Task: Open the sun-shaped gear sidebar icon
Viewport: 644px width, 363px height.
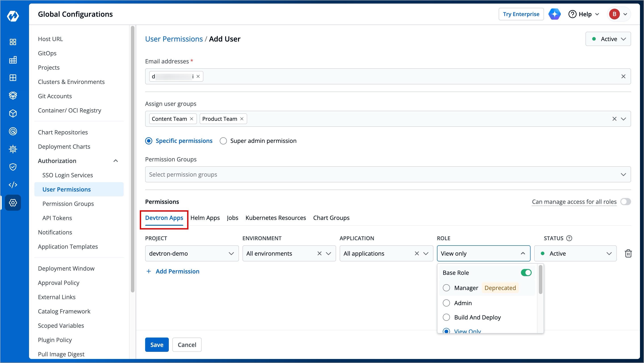Action: (x=13, y=149)
